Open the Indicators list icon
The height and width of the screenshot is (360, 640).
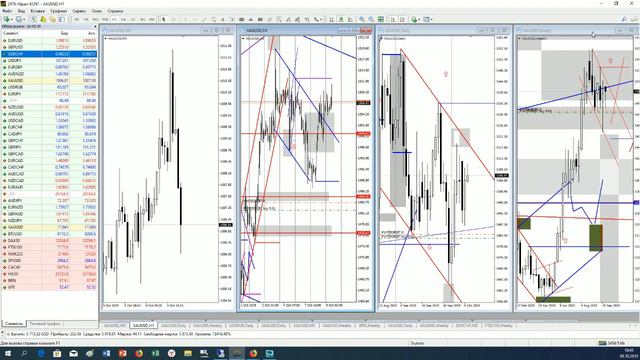pos(414,19)
